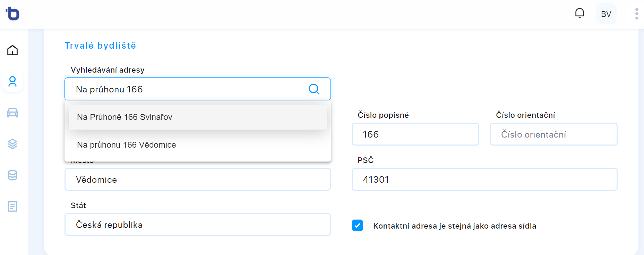Image resolution: width=644 pixels, height=255 pixels.
Task: Click the notification bell icon
Action: point(579,14)
